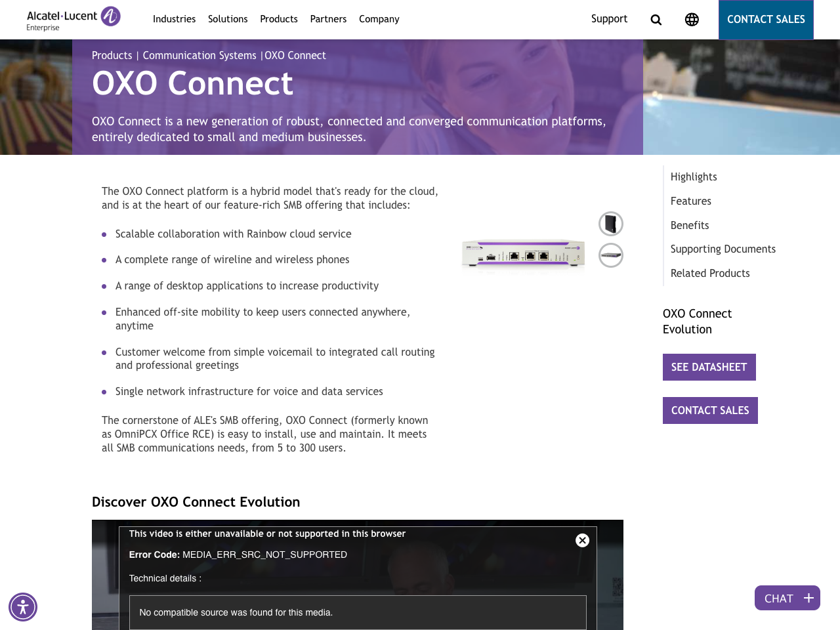Click the hero description under the page title
Viewport: 840px width, 630px height.
coord(349,129)
